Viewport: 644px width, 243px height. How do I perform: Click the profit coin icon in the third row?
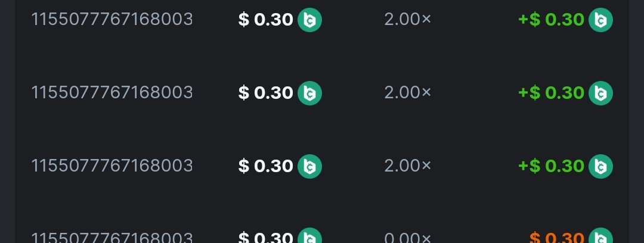(x=600, y=166)
